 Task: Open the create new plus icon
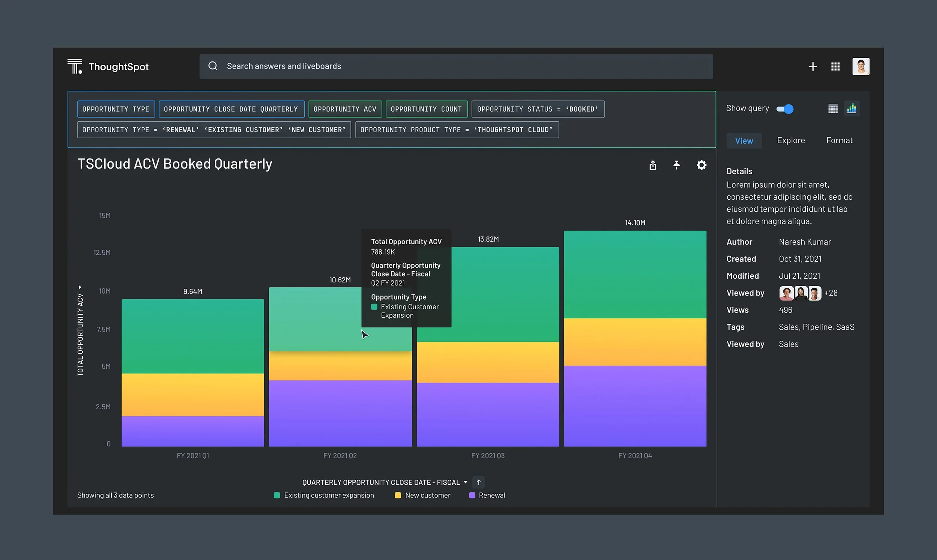coord(813,66)
